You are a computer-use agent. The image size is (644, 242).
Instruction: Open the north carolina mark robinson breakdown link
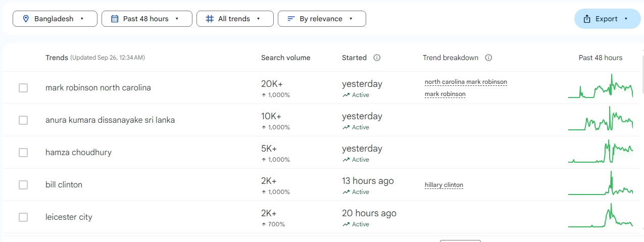pyautogui.click(x=466, y=82)
